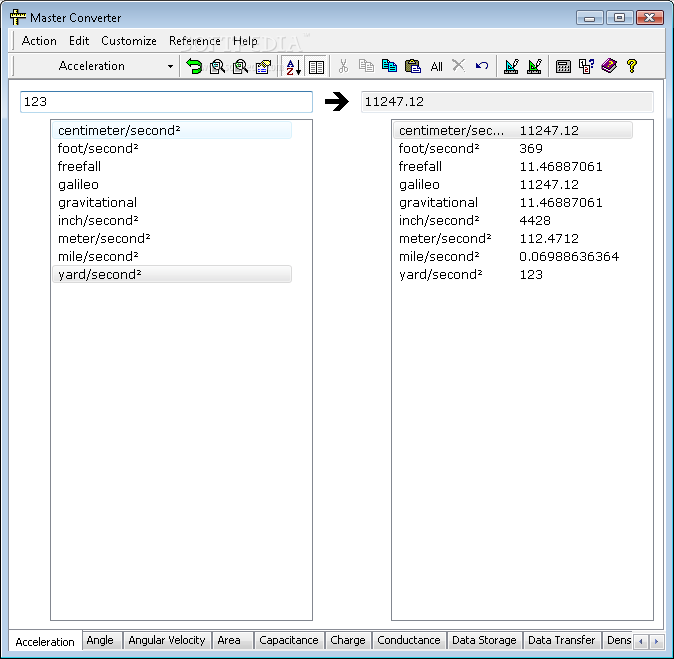
Task: Click the 1-2 question mark icon
Action: [586, 66]
